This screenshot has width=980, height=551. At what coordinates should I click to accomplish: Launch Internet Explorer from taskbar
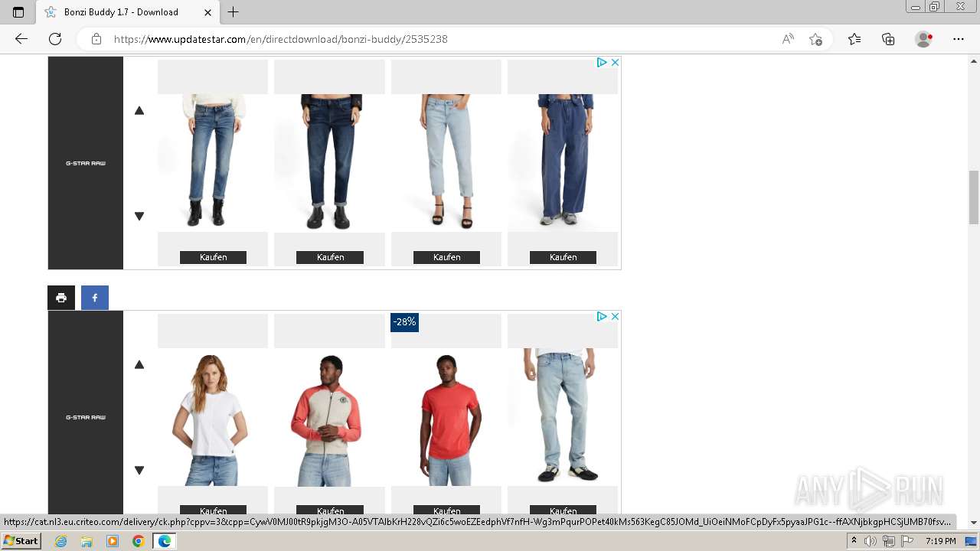pos(61,541)
